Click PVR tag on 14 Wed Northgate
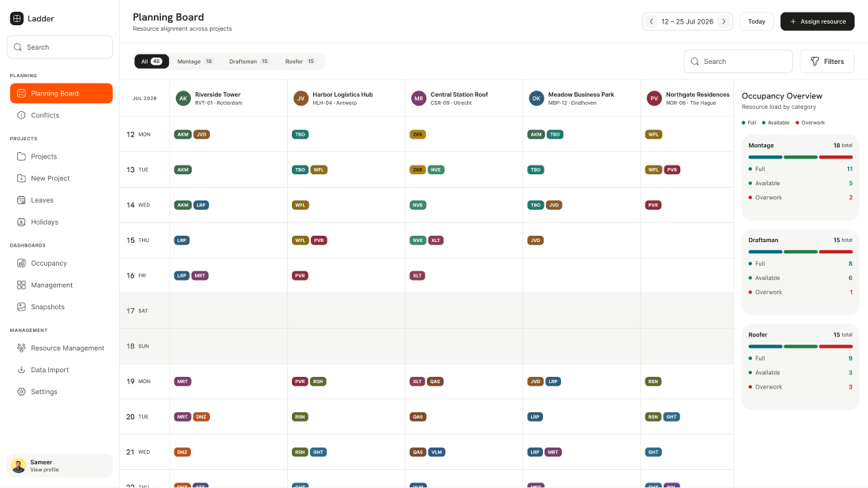Viewport: 868px width, 488px height. [653, 205]
